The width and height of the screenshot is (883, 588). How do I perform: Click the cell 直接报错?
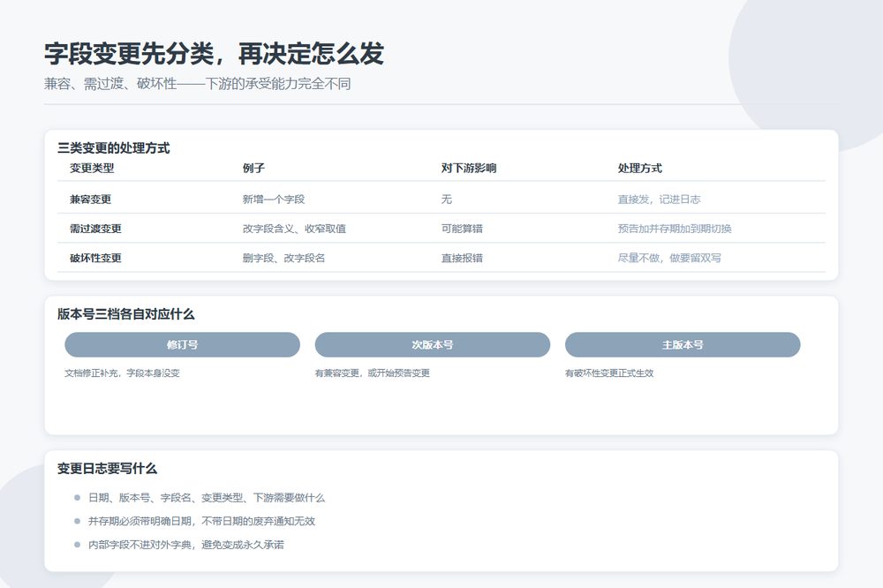click(462, 258)
